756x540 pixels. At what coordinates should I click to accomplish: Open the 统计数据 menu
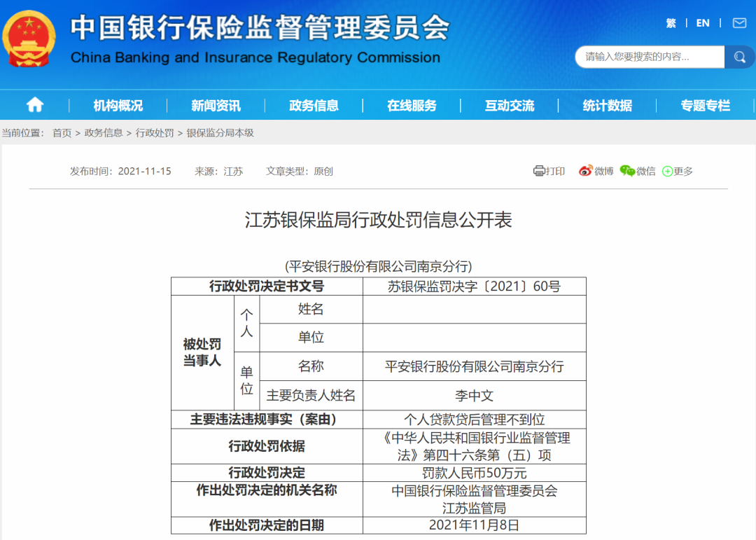(x=608, y=104)
